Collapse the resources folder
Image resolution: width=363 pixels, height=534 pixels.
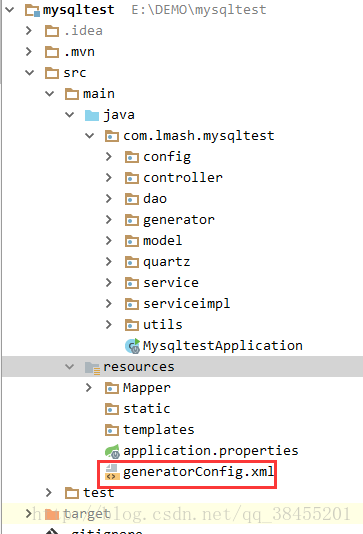click(69, 367)
